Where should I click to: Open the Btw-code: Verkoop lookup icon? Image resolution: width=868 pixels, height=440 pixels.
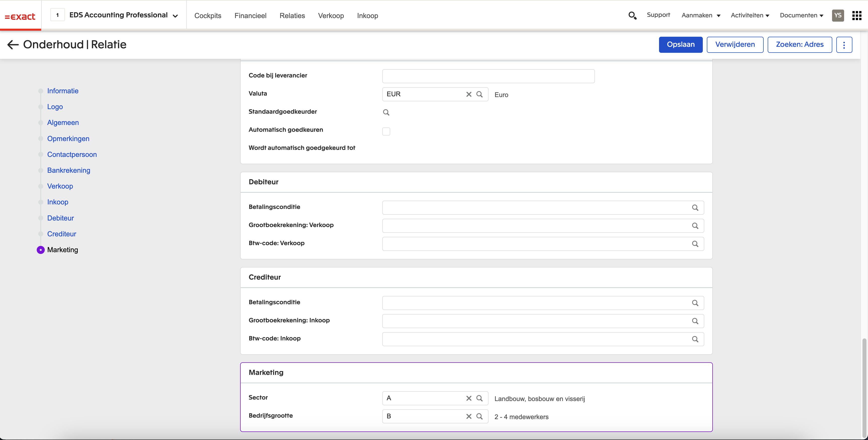click(695, 244)
